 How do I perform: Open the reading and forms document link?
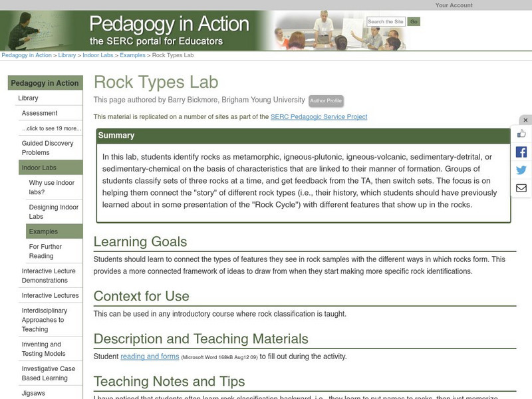pos(150,356)
